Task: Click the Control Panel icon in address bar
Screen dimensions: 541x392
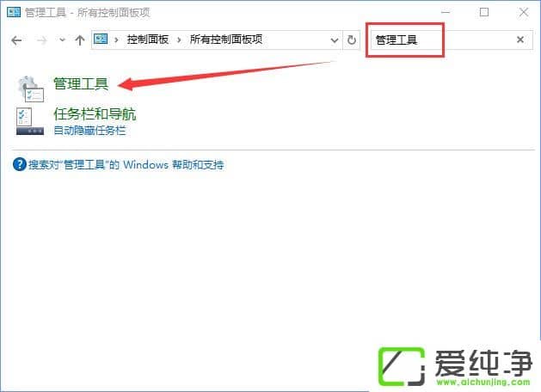Action: click(101, 39)
